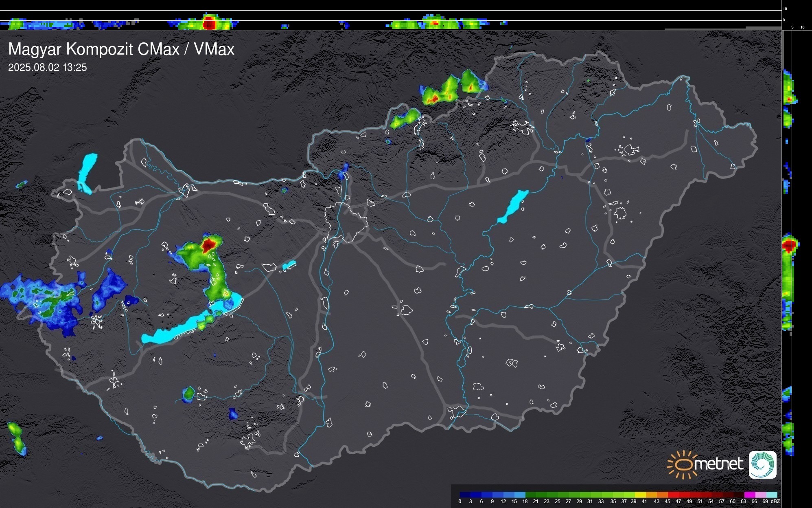
Task: Click the light cyan 69 dBZ swatch
Action: coord(772,494)
